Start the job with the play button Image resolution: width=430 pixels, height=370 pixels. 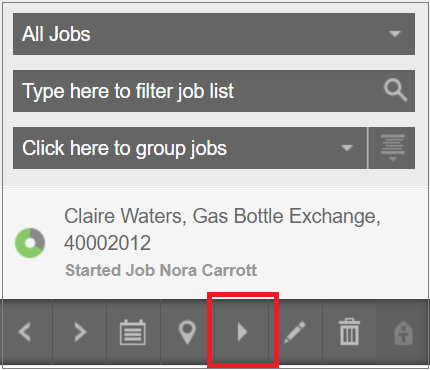point(242,332)
